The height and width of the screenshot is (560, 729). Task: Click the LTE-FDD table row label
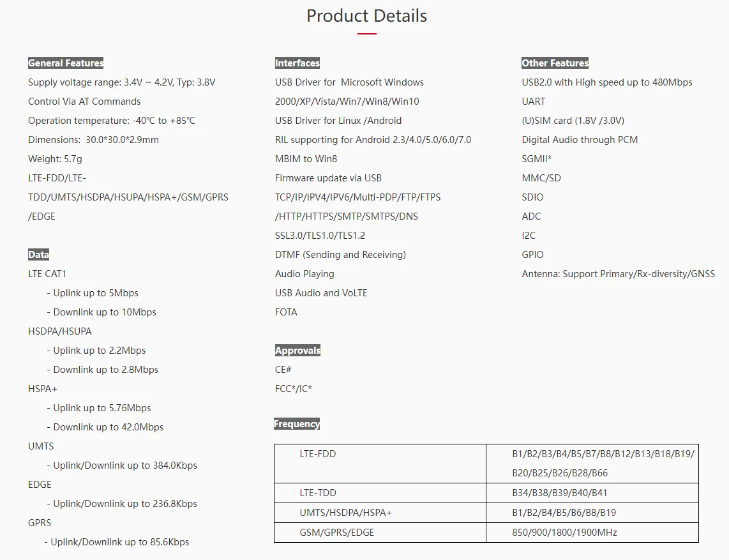tap(318, 454)
